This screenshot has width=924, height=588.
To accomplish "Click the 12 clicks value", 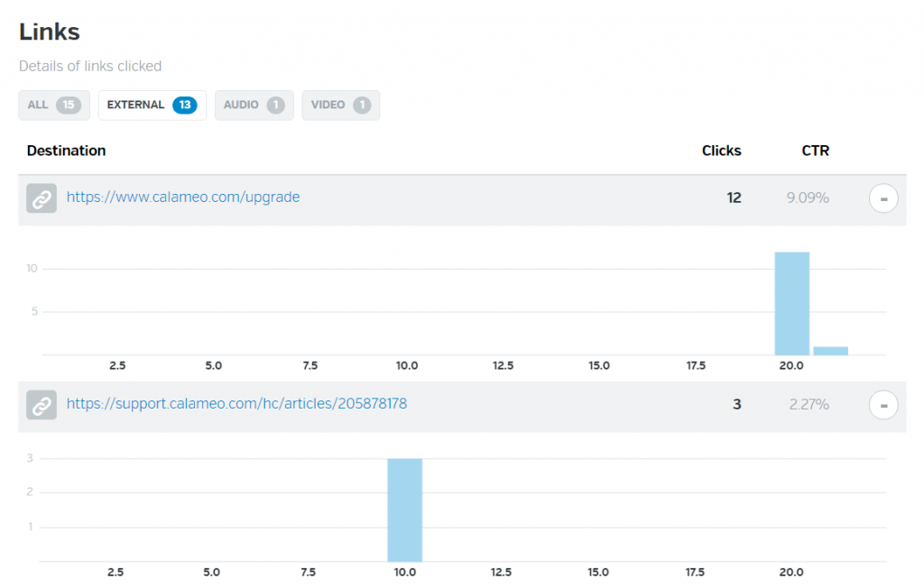I will click(734, 198).
